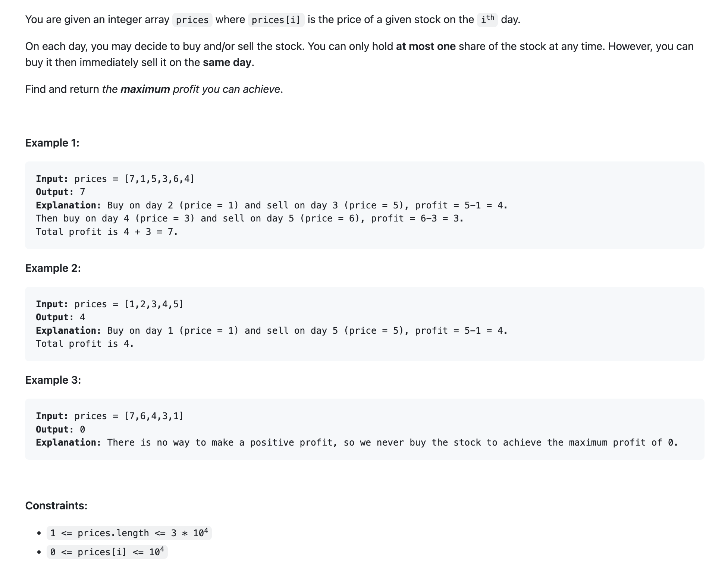Click the inline code 'prices' label

(192, 20)
